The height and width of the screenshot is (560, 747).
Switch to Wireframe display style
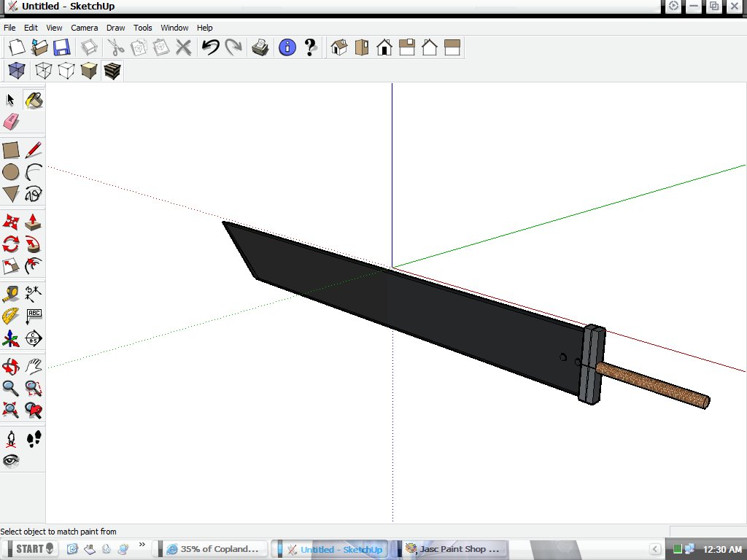click(44, 71)
